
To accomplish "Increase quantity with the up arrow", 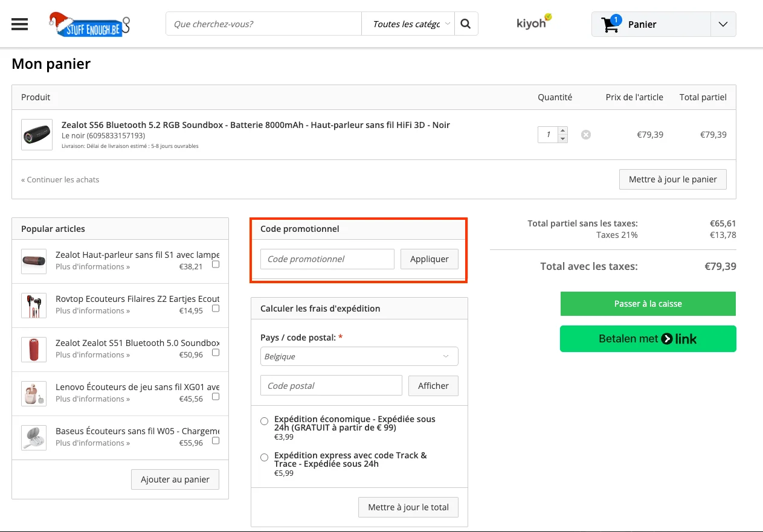I will [x=563, y=130].
